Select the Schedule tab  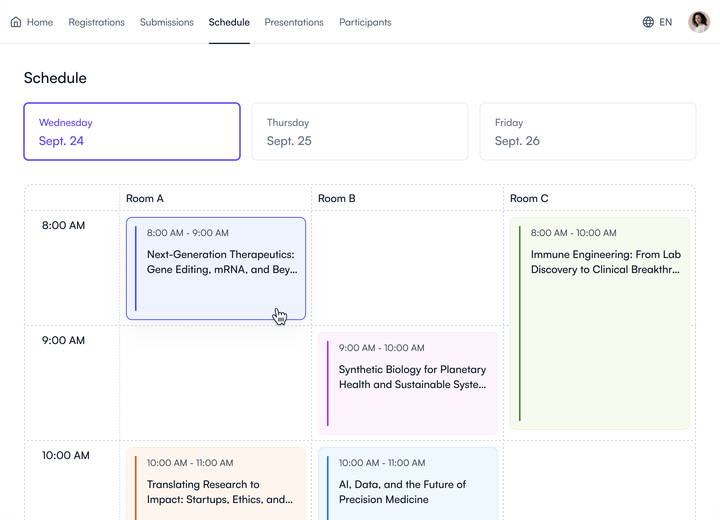click(229, 22)
